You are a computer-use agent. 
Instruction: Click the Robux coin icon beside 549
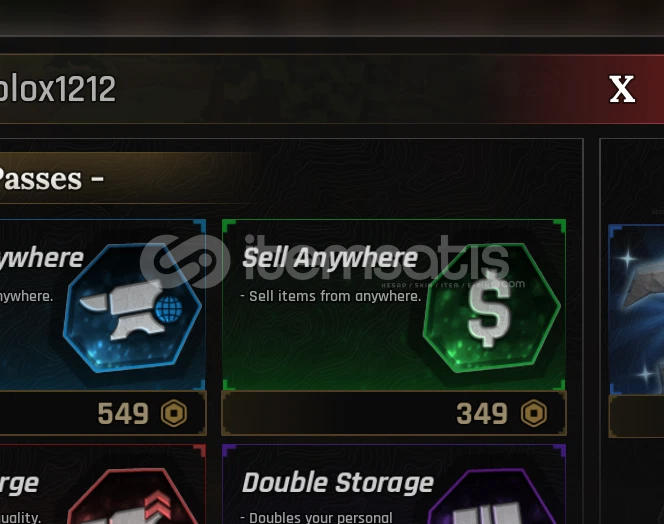pyautogui.click(x=174, y=413)
